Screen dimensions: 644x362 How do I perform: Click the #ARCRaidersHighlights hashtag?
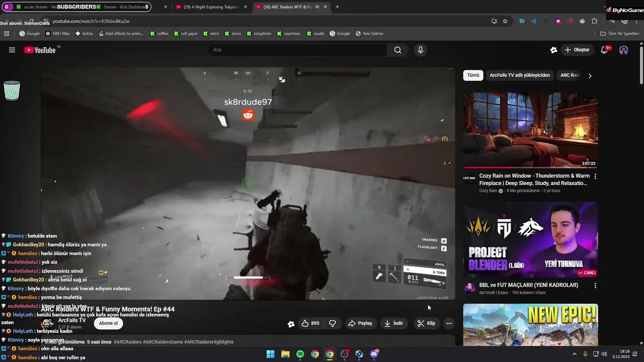[209, 342]
